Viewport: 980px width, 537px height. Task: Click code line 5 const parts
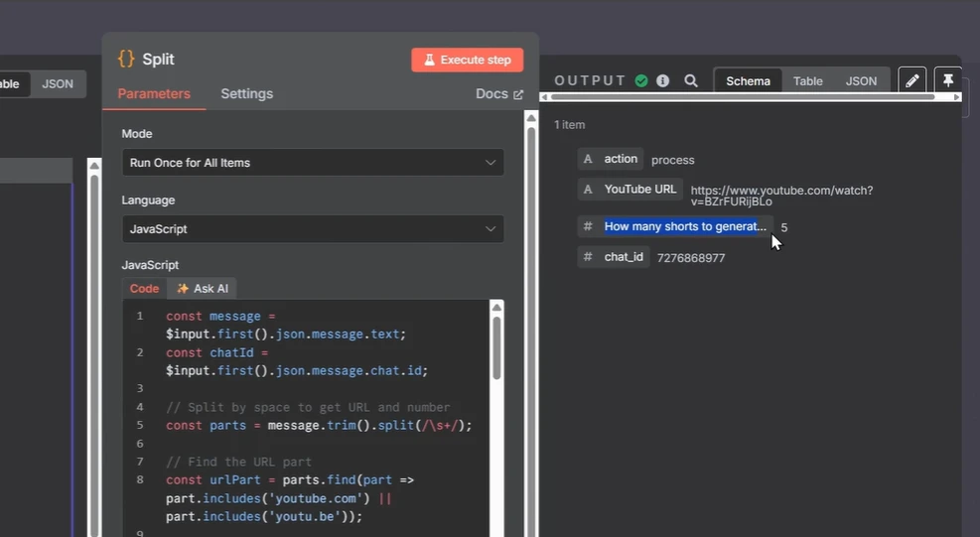(319, 425)
